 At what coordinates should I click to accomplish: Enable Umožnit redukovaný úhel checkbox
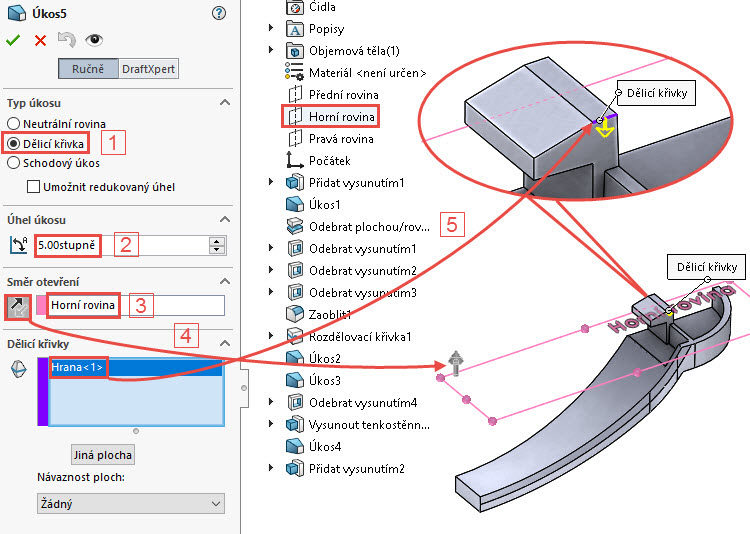pos(33,187)
